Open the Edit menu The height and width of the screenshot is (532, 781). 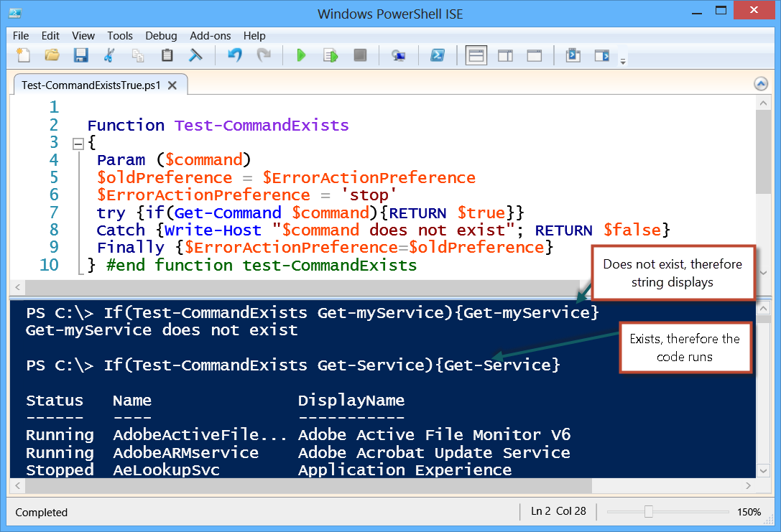point(50,36)
